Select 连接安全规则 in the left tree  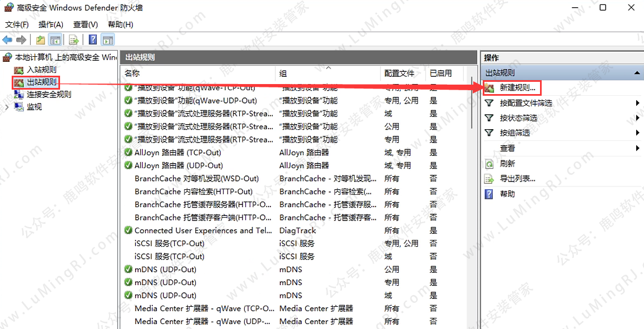click(x=49, y=94)
